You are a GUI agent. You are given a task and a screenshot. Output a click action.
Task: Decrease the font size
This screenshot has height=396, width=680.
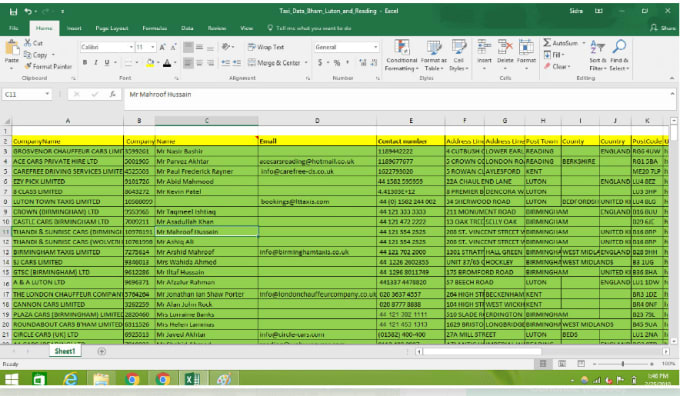coord(173,47)
